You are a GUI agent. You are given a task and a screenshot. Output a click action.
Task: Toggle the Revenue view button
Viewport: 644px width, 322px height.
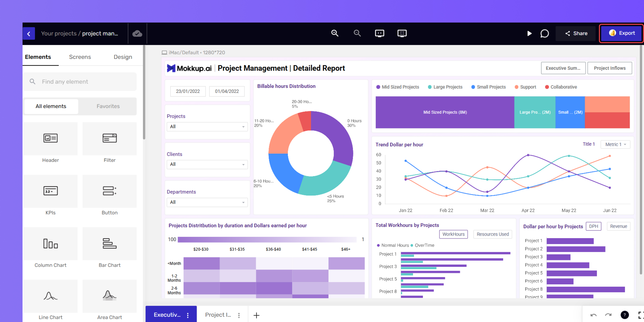click(x=619, y=226)
